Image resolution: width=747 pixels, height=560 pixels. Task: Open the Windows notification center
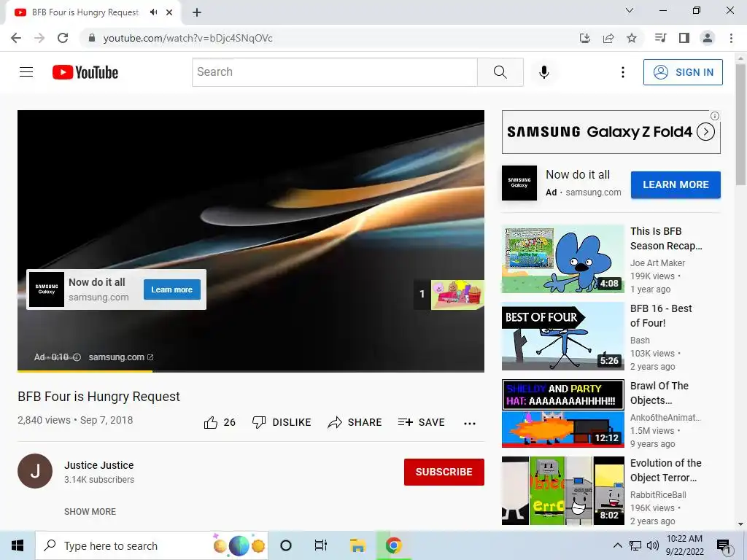[724, 545]
